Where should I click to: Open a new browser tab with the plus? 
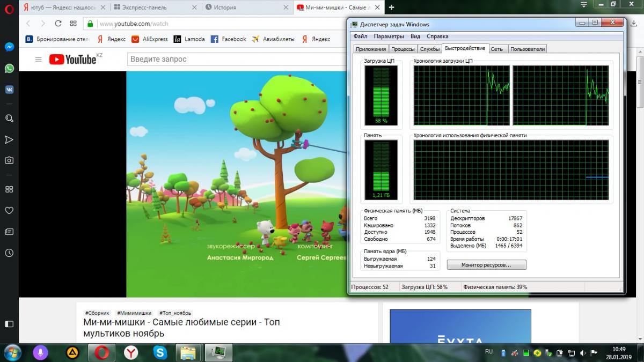(x=391, y=8)
